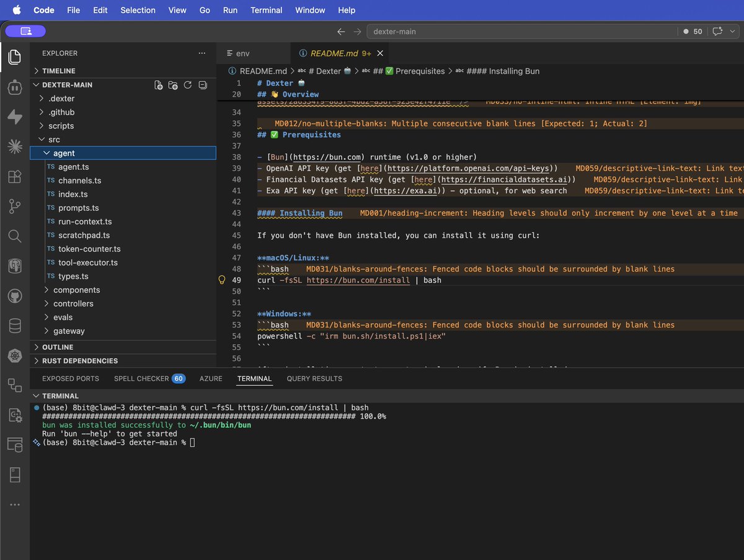This screenshot has height=560, width=744.
Task: Open the https://bun.com/install link in editor
Action: [x=358, y=280]
